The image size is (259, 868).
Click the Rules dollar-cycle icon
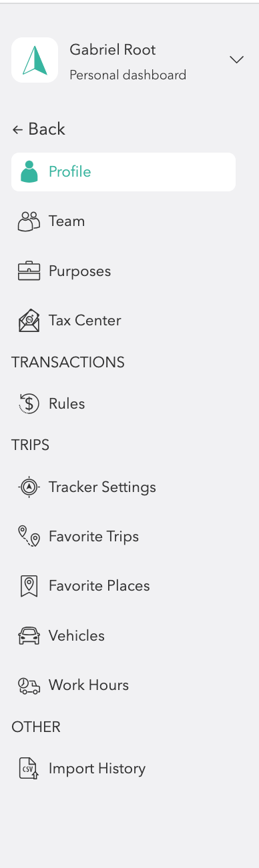pyautogui.click(x=29, y=403)
